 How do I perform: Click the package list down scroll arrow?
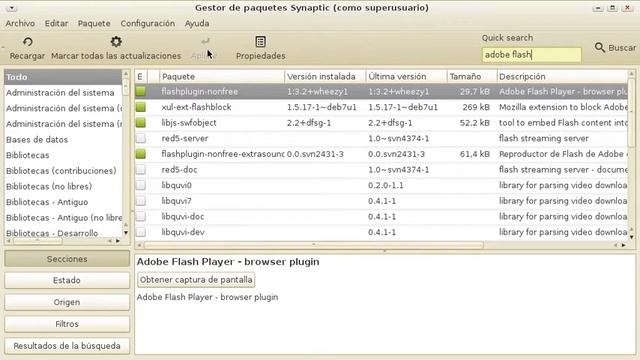pos(631,237)
